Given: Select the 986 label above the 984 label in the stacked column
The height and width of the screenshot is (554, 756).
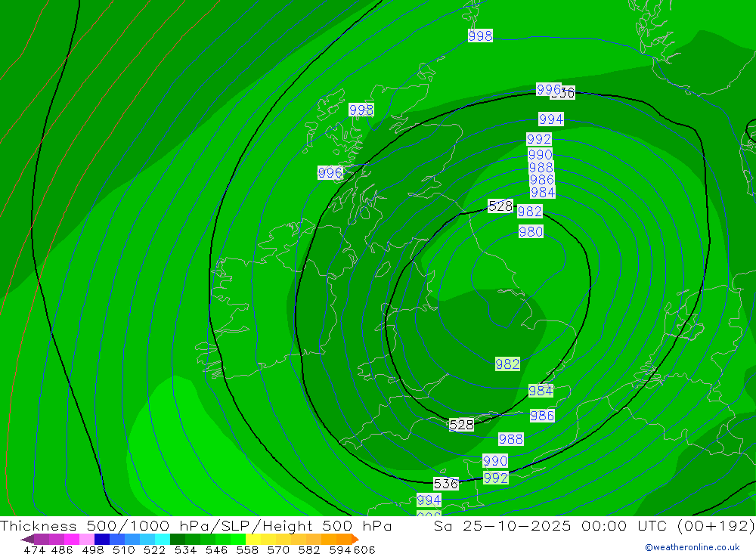Looking at the screenshot, I should pyautogui.click(x=542, y=180).
